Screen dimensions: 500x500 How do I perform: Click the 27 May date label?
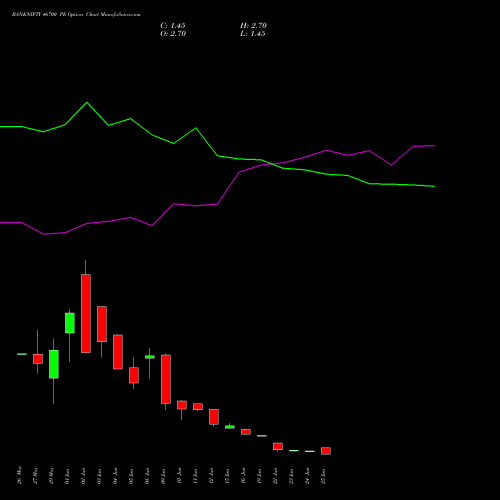coord(35,476)
